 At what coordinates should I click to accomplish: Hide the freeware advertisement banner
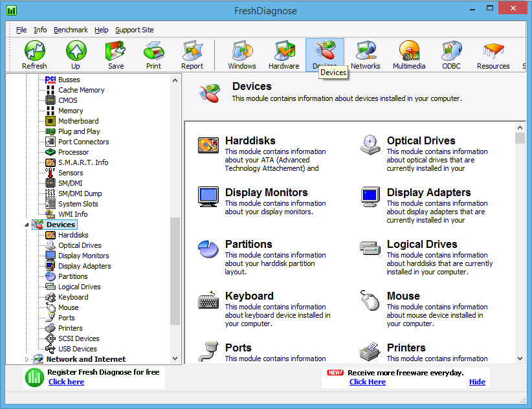click(x=477, y=382)
